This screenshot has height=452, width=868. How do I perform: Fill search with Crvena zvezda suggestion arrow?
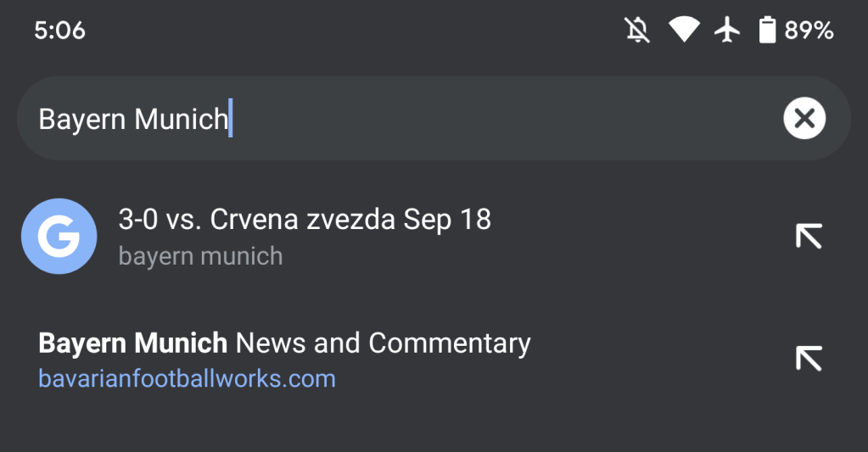(x=808, y=237)
